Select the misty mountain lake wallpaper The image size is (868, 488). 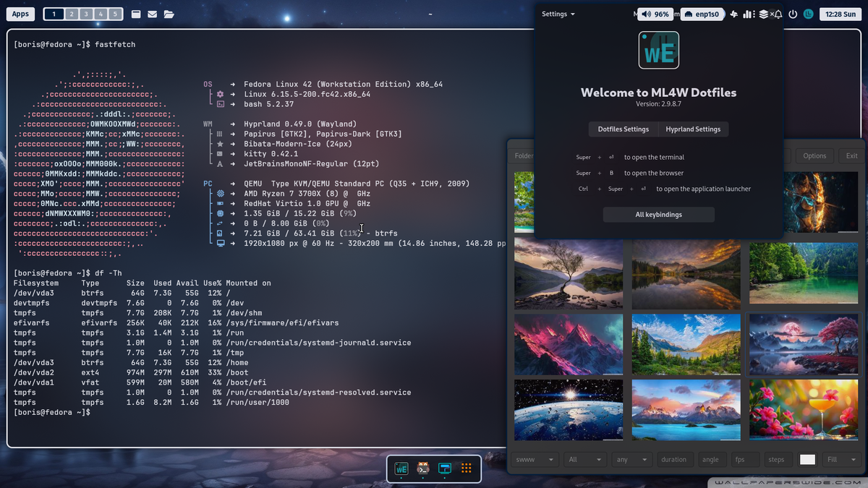pyautogui.click(x=686, y=274)
